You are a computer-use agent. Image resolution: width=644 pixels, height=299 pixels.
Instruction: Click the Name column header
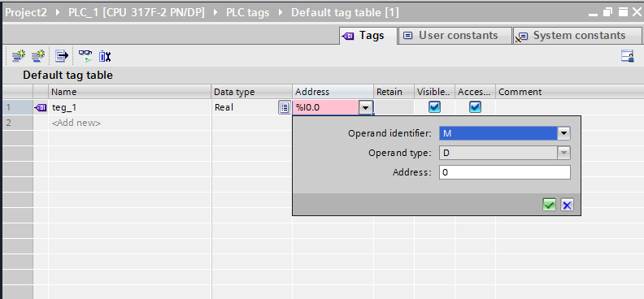click(x=130, y=92)
